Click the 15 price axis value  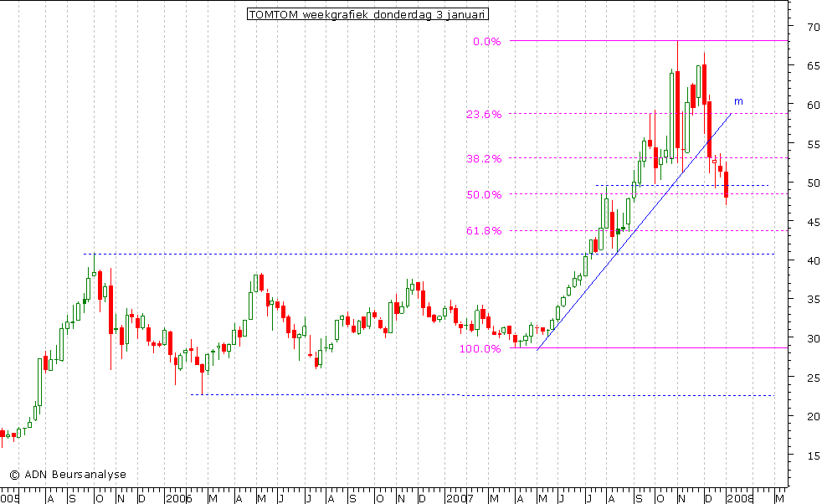tap(813, 455)
